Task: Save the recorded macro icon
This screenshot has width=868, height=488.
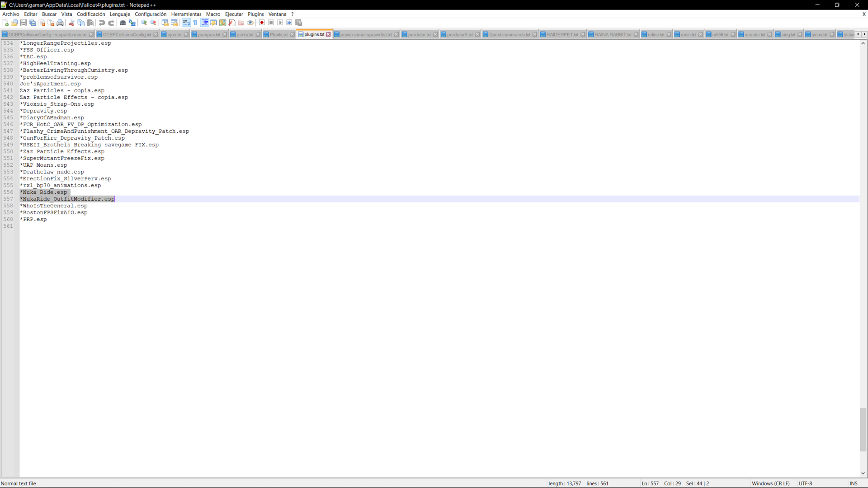Action: pyautogui.click(x=298, y=23)
